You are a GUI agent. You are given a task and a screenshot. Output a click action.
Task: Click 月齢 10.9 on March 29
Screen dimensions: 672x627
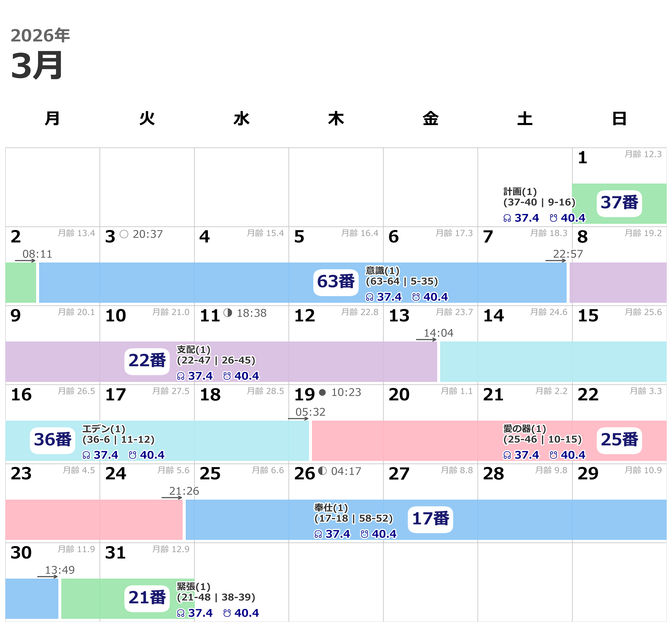643,470
